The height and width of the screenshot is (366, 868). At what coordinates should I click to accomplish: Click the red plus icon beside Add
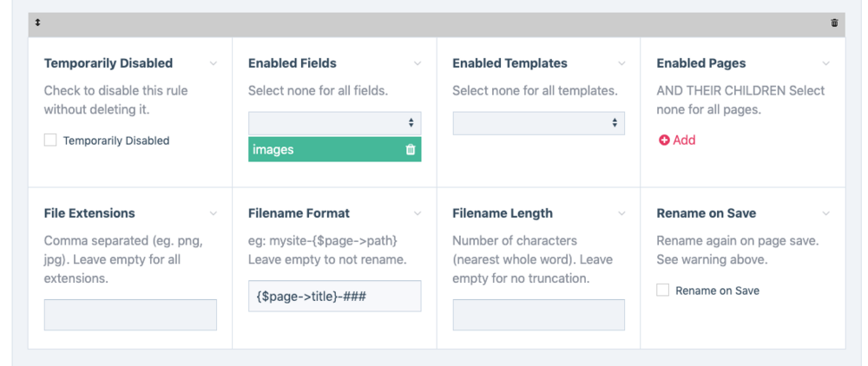pyautogui.click(x=664, y=141)
